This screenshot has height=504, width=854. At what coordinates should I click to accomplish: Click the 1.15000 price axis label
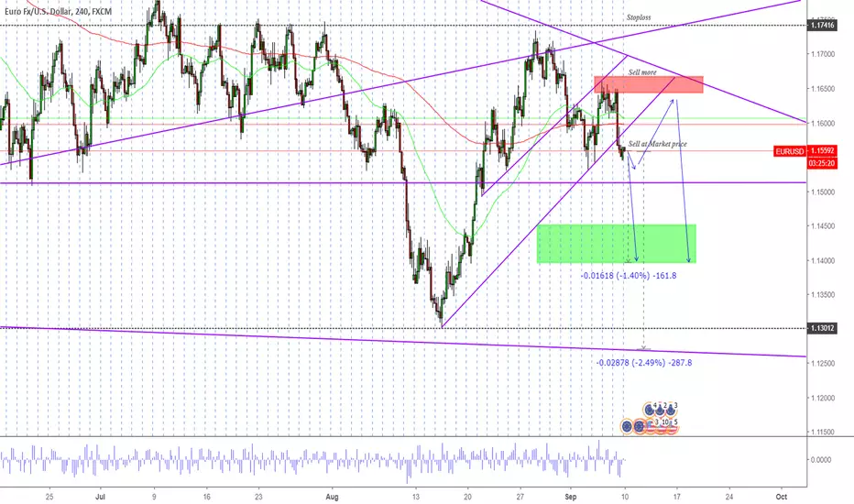point(823,192)
